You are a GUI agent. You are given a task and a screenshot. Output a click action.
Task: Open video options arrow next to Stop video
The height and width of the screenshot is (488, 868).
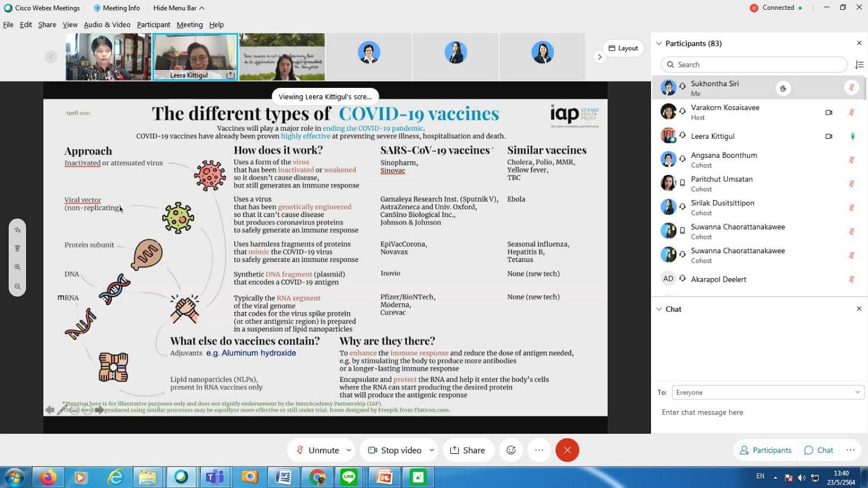tap(432, 450)
